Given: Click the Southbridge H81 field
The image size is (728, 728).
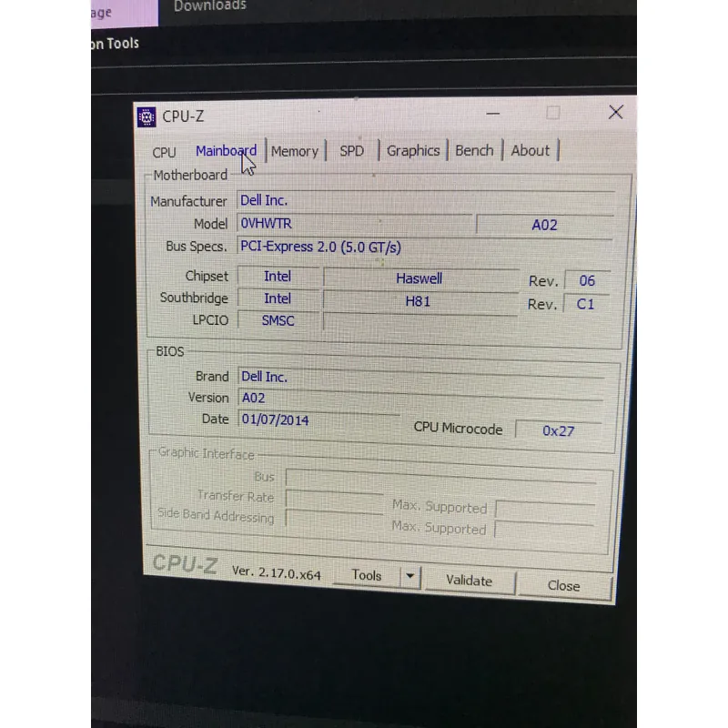Looking at the screenshot, I should (x=419, y=300).
